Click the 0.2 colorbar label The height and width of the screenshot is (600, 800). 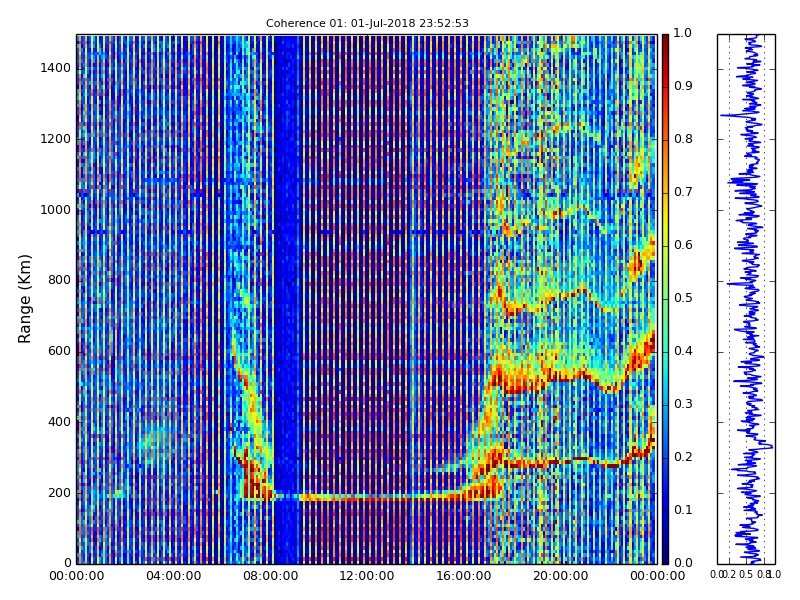pyautogui.click(x=683, y=457)
